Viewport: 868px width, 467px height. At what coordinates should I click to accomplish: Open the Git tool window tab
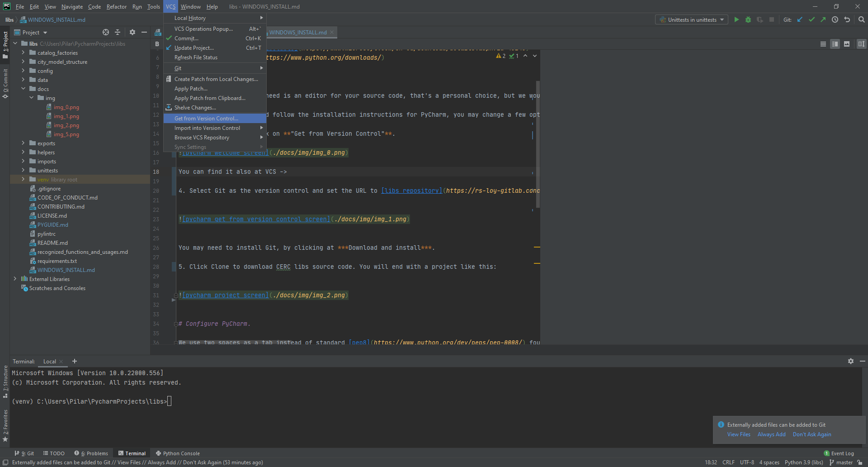[x=24, y=453]
